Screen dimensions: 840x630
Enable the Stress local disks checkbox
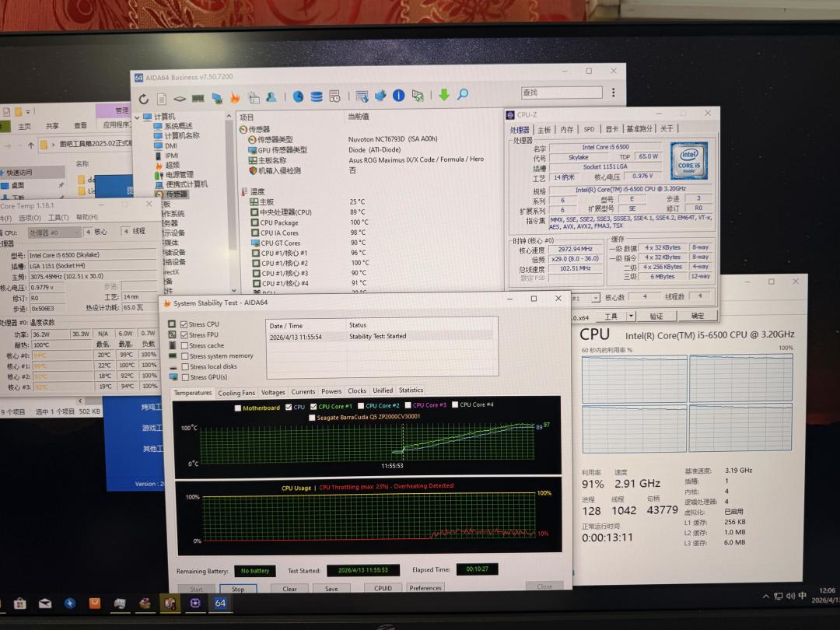click(x=185, y=367)
